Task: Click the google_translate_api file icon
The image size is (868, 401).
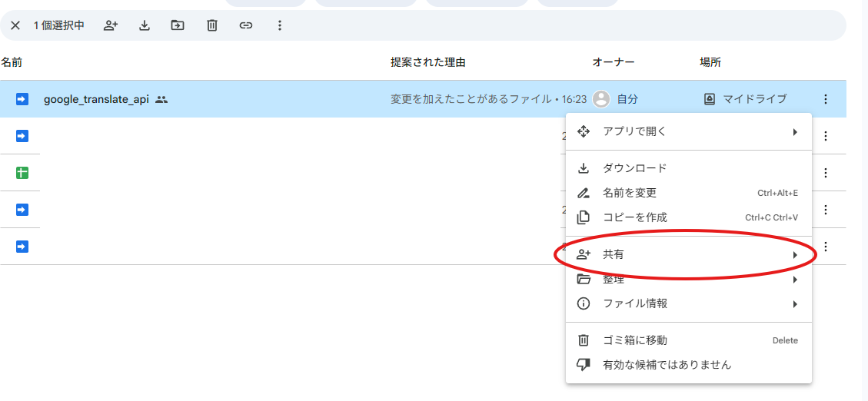Action: (22, 100)
